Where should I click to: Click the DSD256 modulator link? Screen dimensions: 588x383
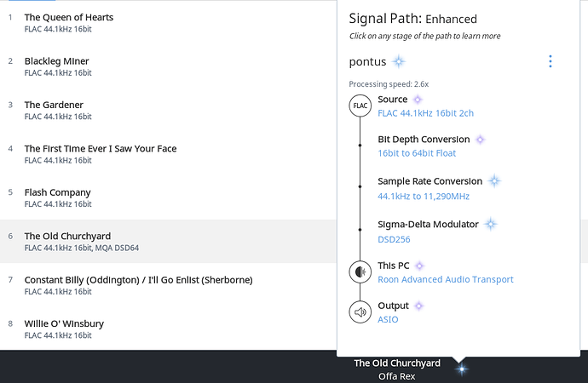(394, 239)
